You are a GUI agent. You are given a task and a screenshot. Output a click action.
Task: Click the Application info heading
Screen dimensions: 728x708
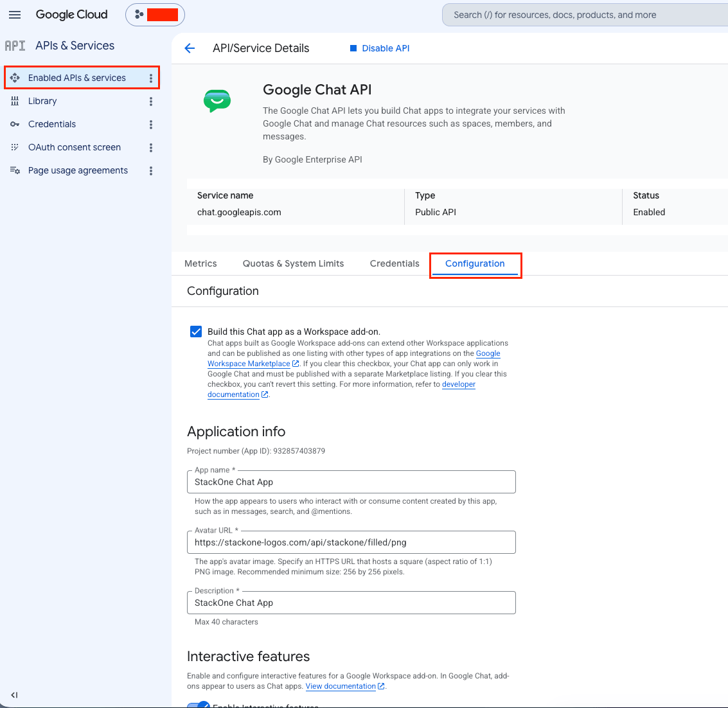point(236,431)
